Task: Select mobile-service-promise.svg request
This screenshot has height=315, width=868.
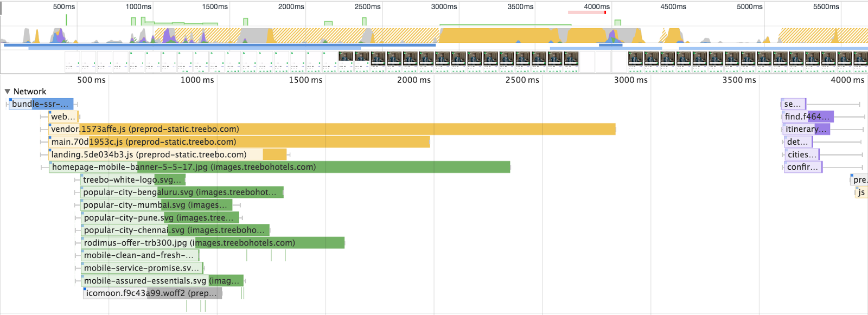Action: click(x=142, y=268)
